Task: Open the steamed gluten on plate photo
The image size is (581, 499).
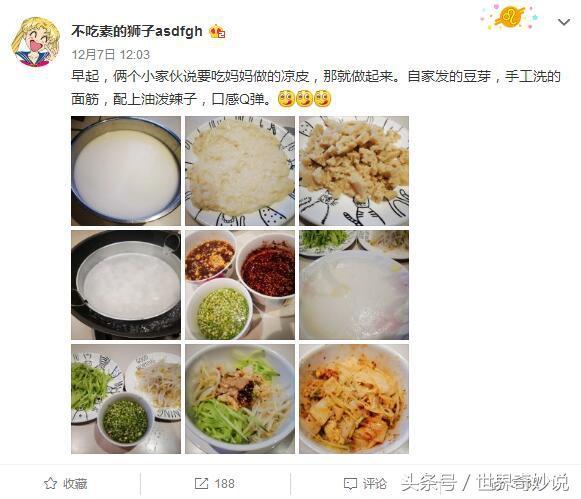Action: [x=240, y=171]
